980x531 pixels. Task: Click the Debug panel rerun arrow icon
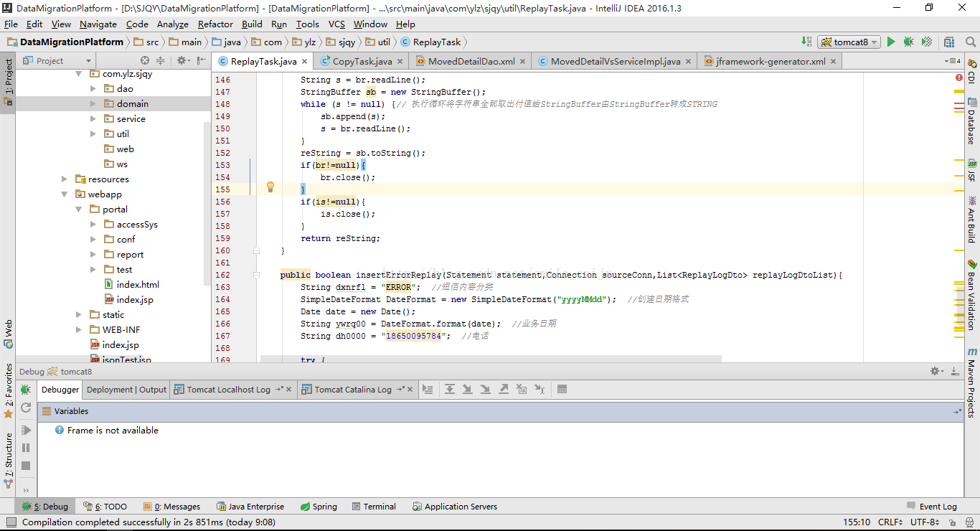pyautogui.click(x=26, y=408)
